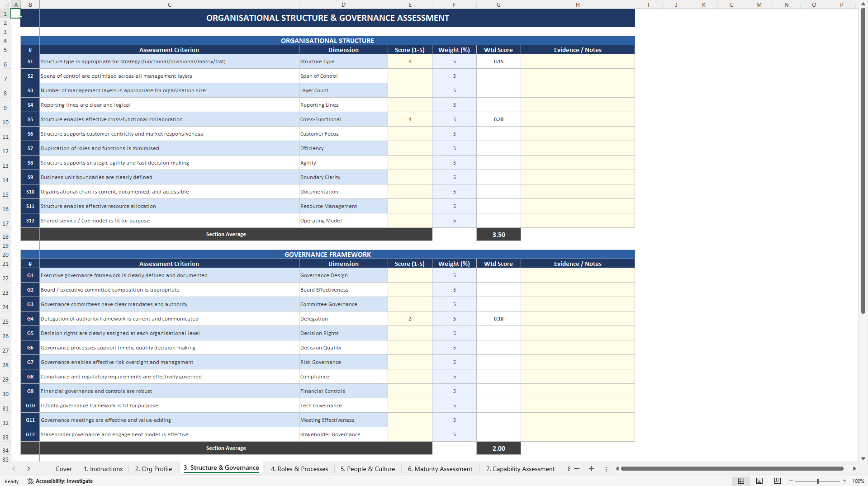Click 'Resource Management' dimension cell
868x486 pixels.
coord(343,206)
